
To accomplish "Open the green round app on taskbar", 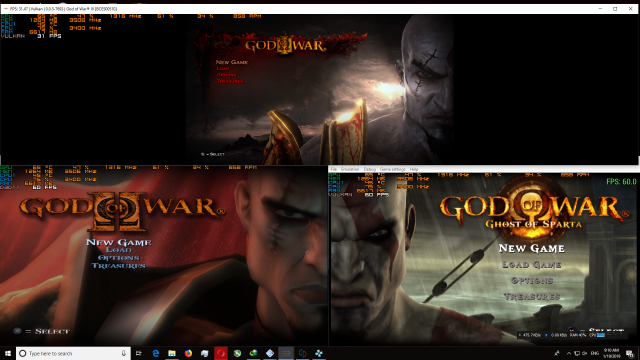I will (237, 353).
